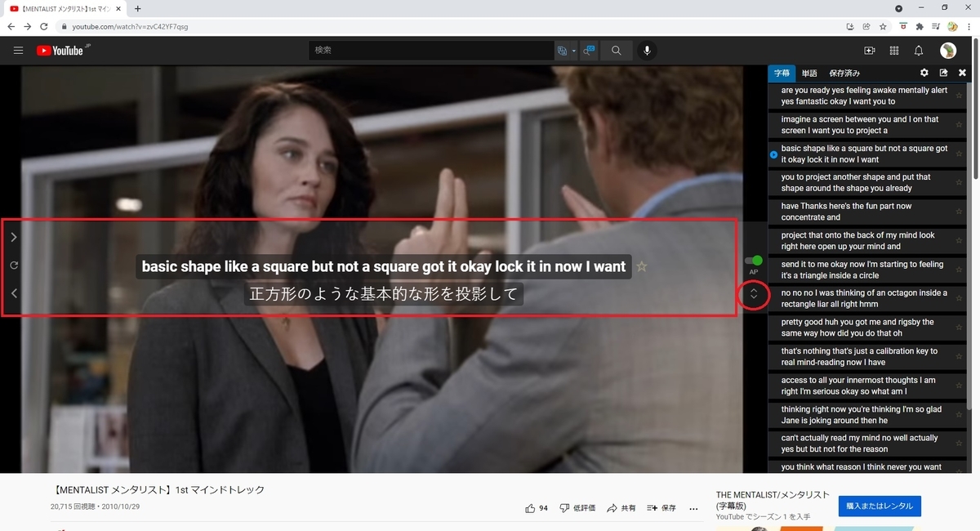Open subtitle panel settings gear
This screenshot has width=980, height=531.
point(924,73)
